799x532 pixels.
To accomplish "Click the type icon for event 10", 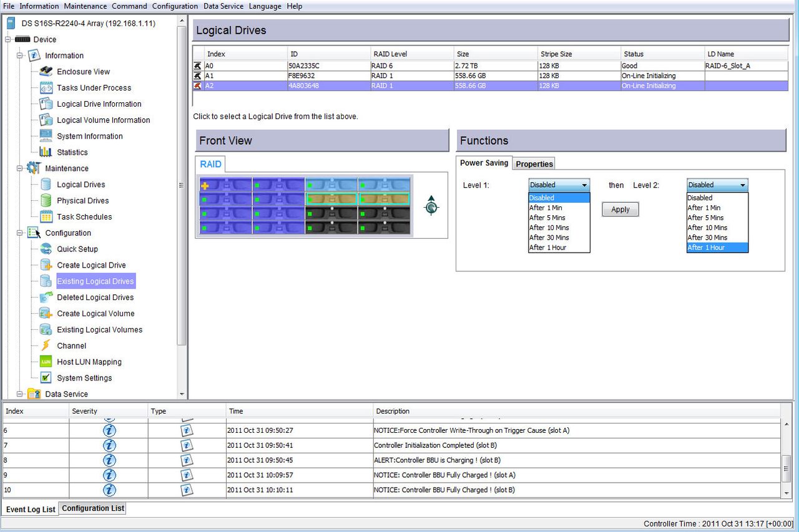I will click(x=187, y=490).
